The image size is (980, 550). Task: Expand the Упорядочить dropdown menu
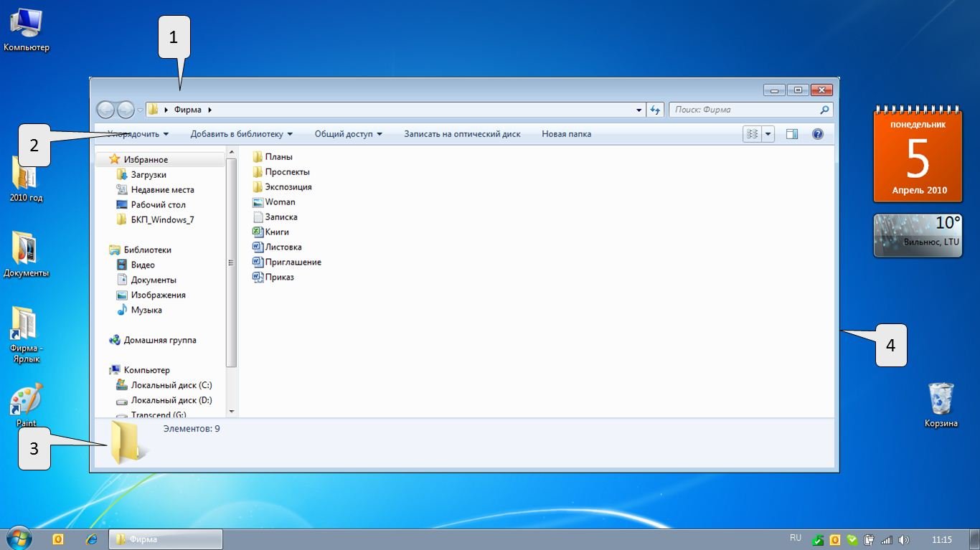point(138,134)
